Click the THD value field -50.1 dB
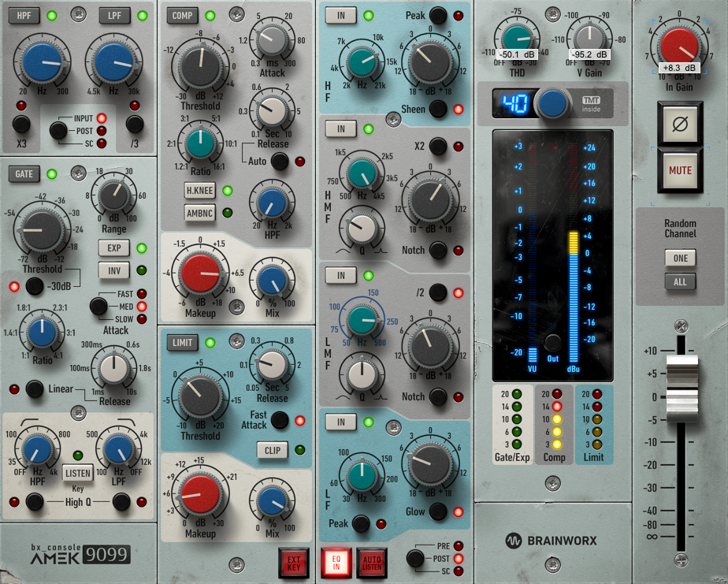728x584 pixels. pyautogui.click(x=517, y=55)
